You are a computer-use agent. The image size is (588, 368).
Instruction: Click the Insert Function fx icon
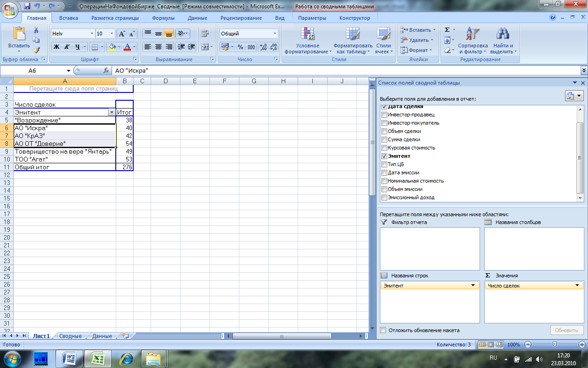pyautogui.click(x=106, y=71)
